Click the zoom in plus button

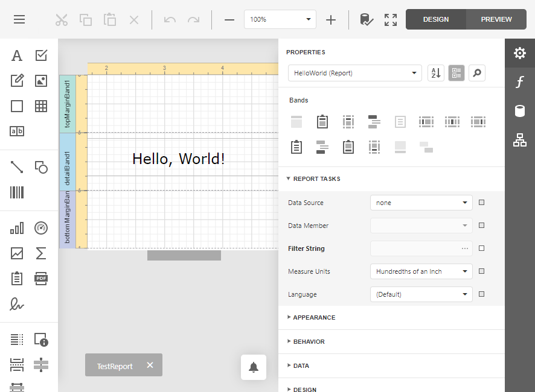click(x=331, y=19)
